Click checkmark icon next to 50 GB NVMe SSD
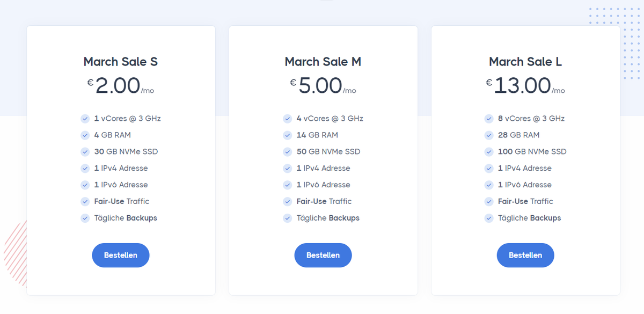The height and width of the screenshot is (314, 644). click(287, 152)
